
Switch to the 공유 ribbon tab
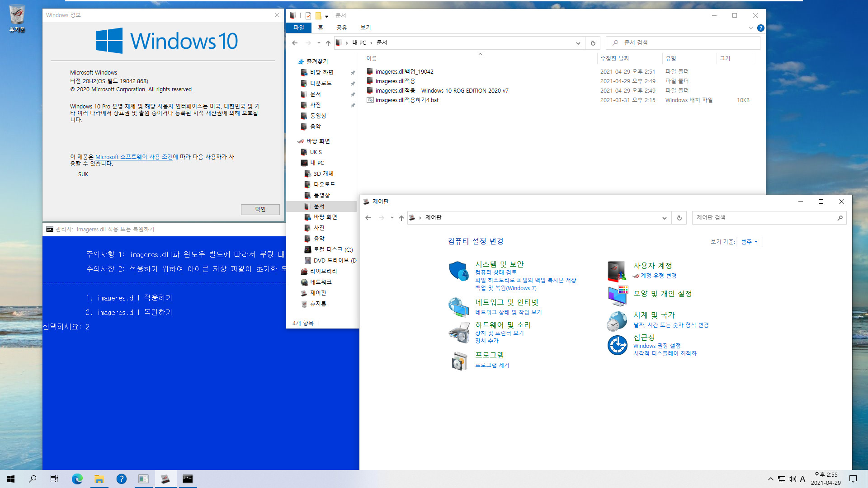click(x=341, y=28)
